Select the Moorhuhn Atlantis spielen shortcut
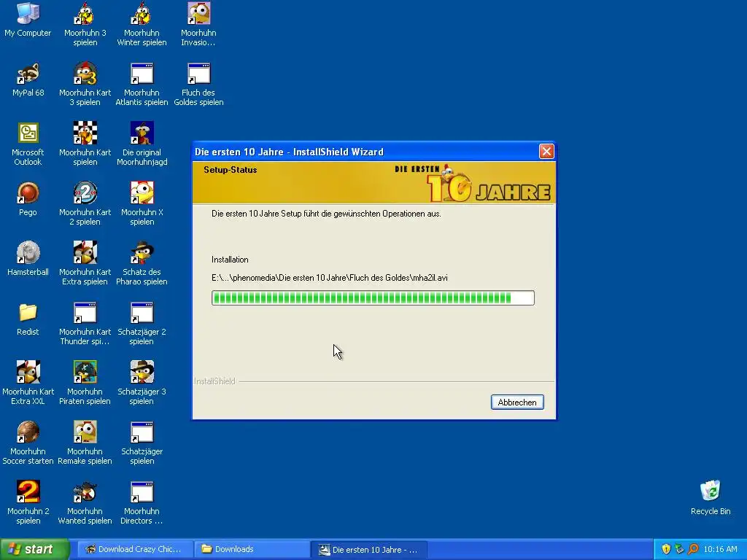Screen dimensions: 747x560 (142, 85)
